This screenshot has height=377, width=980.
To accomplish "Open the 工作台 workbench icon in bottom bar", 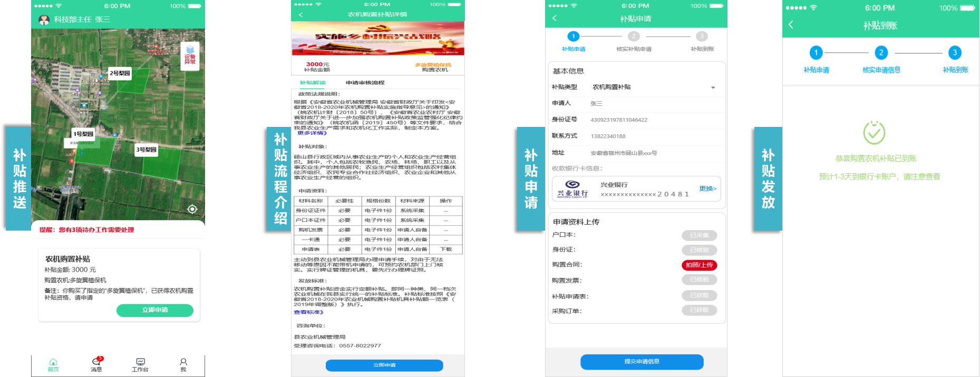I will pyautogui.click(x=140, y=364).
